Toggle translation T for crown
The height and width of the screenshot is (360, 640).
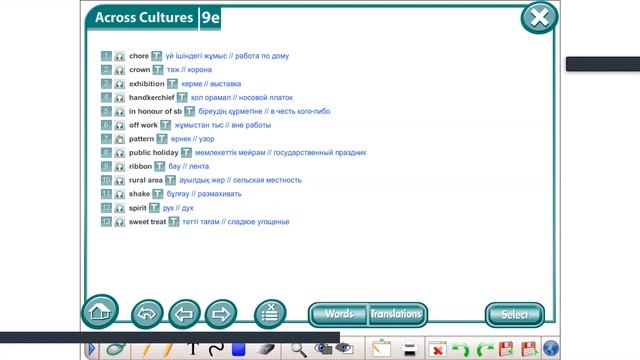point(158,70)
